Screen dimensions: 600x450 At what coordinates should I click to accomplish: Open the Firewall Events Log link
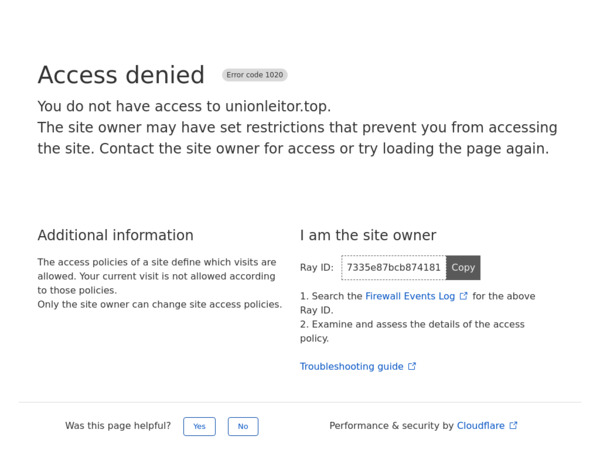point(410,296)
